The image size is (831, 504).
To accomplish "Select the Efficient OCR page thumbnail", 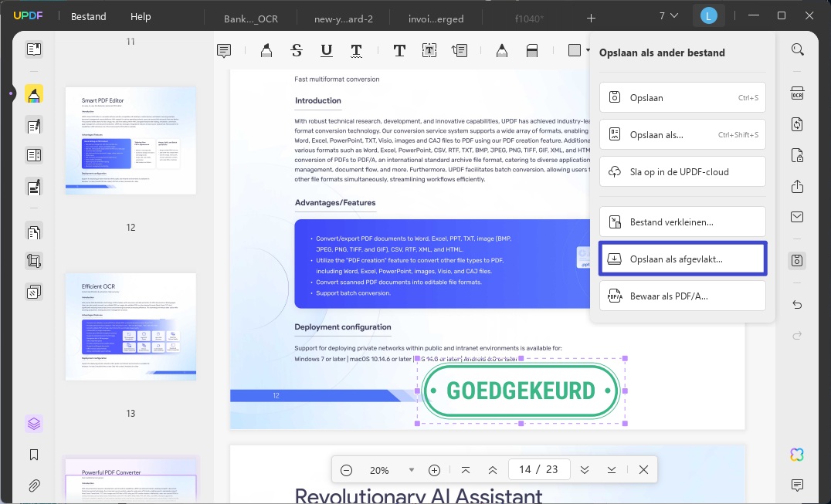I will (x=131, y=326).
